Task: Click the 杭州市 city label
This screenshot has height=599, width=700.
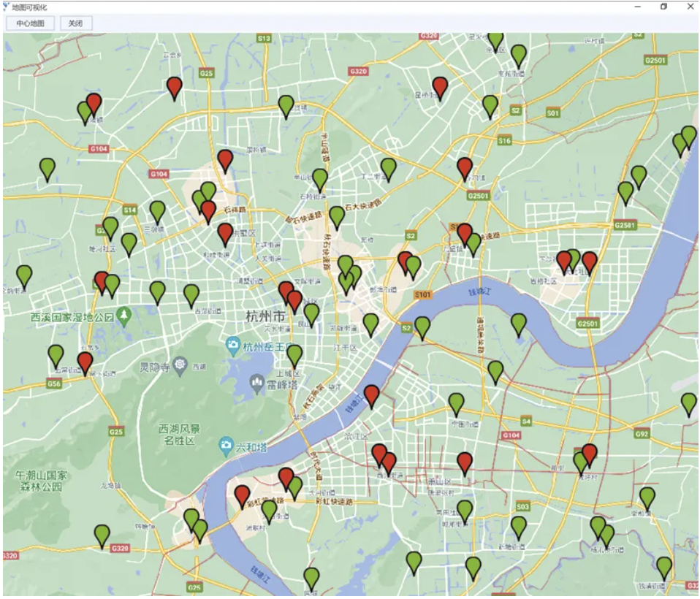Action: click(265, 316)
